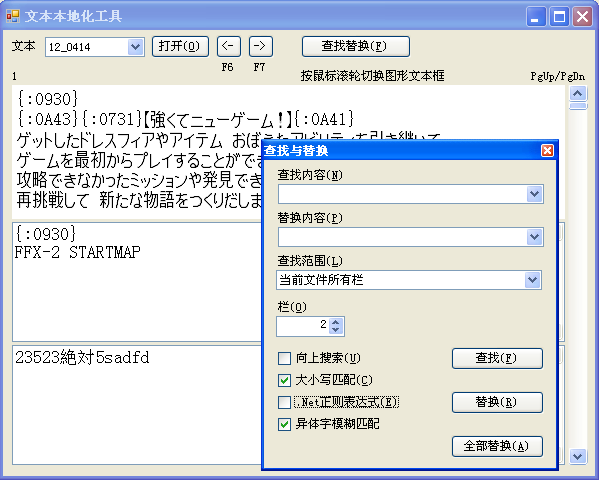Click the 查找内容 input field
Image resolution: width=599 pixels, height=480 pixels.
point(402,194)
